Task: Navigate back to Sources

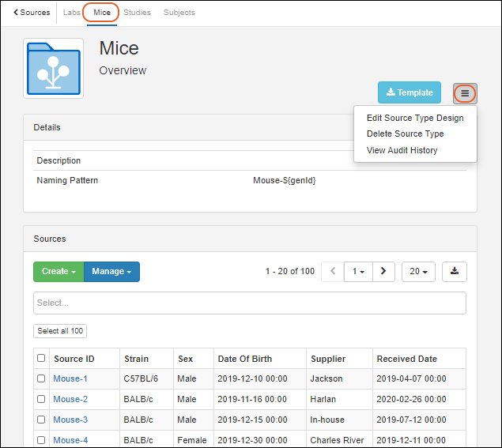Action: point(32,13)
